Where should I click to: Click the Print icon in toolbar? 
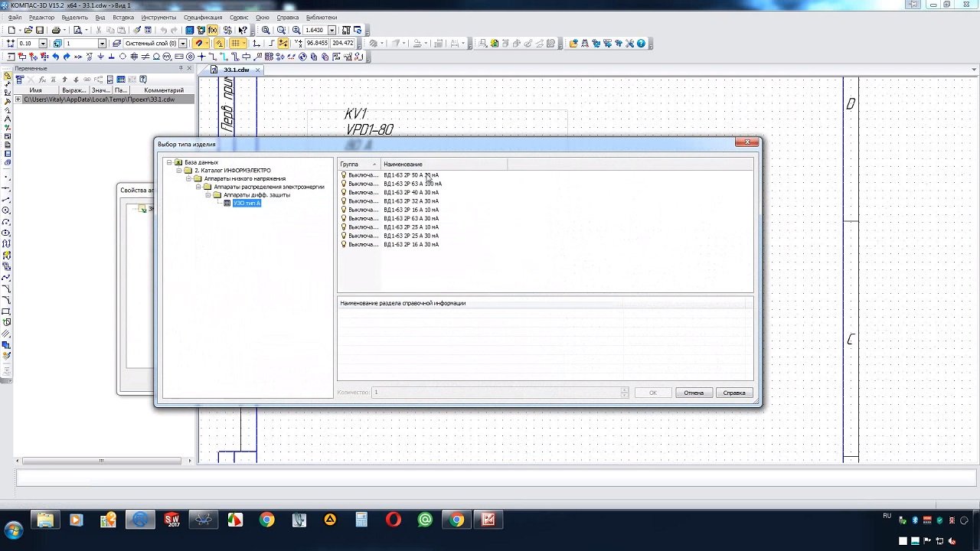[x=56, y=30]
